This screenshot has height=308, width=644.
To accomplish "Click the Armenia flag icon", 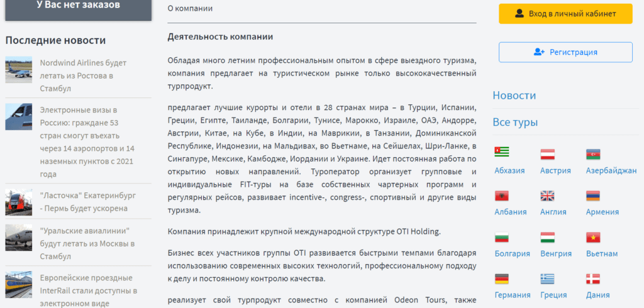I will (593, 196).
